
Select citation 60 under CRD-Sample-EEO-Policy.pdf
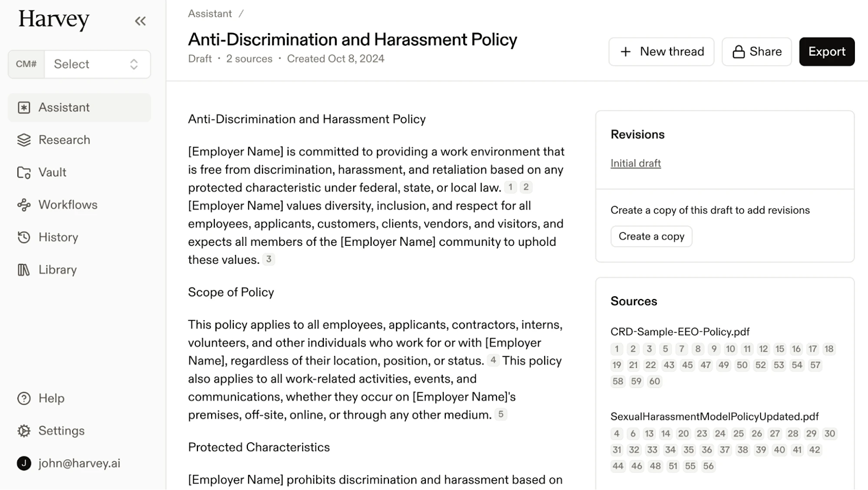pos(654,381)
